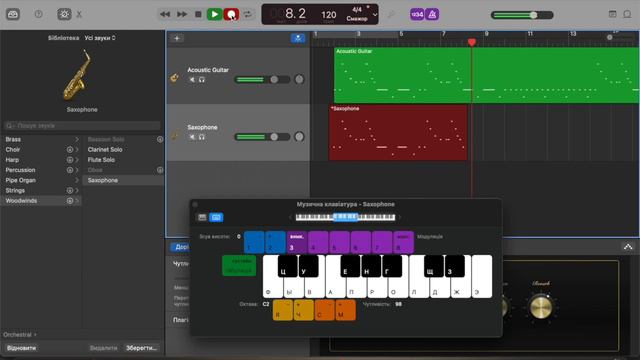The height and width of the screenshot is (360, 640).
Task: Select the red Saxophone region
Action: tap(398, 133)
